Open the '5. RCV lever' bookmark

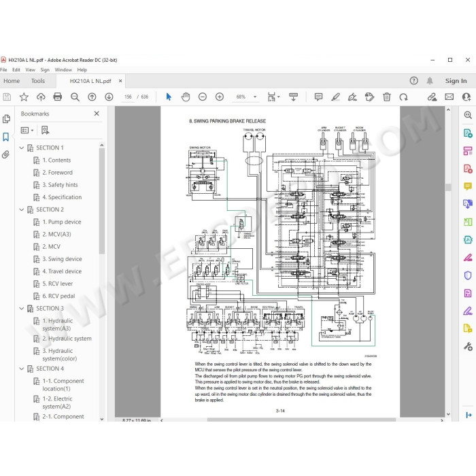tap(57, 284)
